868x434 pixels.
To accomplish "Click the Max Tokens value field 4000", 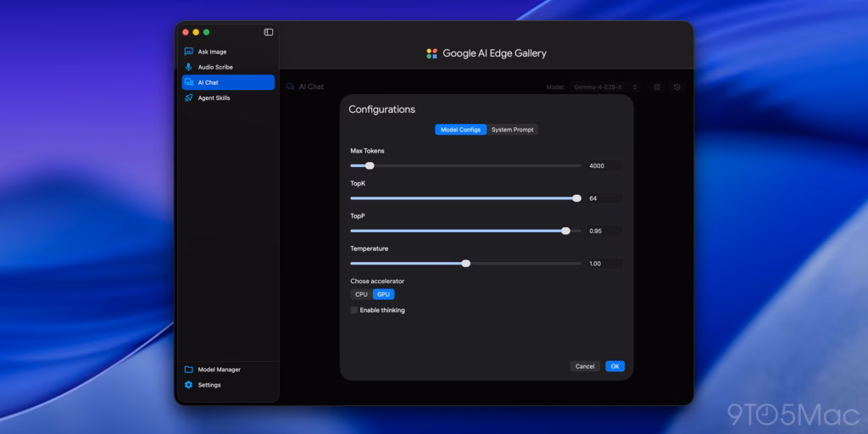I will (x=604, y=165).
